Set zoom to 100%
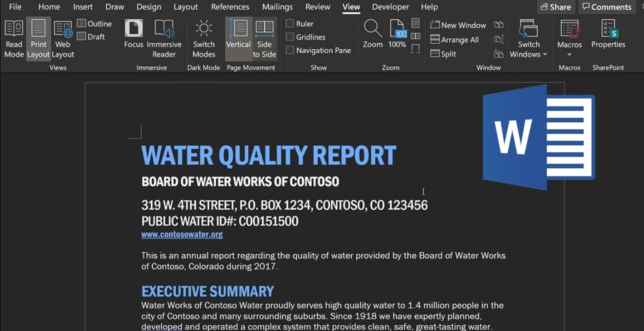 coord(397,35)
